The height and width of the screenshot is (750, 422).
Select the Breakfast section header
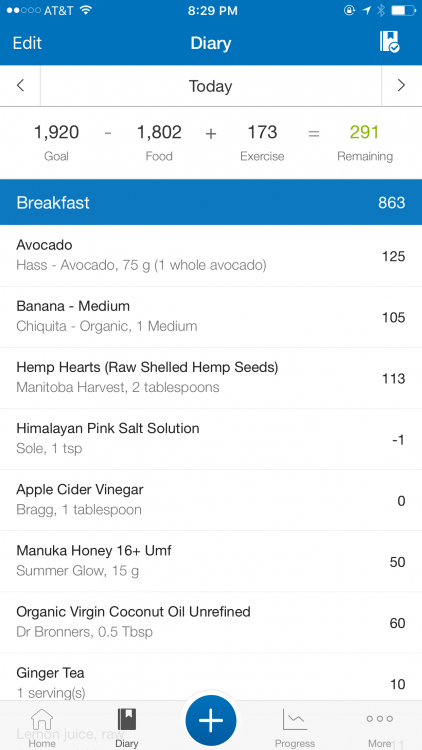coord(211,202)
